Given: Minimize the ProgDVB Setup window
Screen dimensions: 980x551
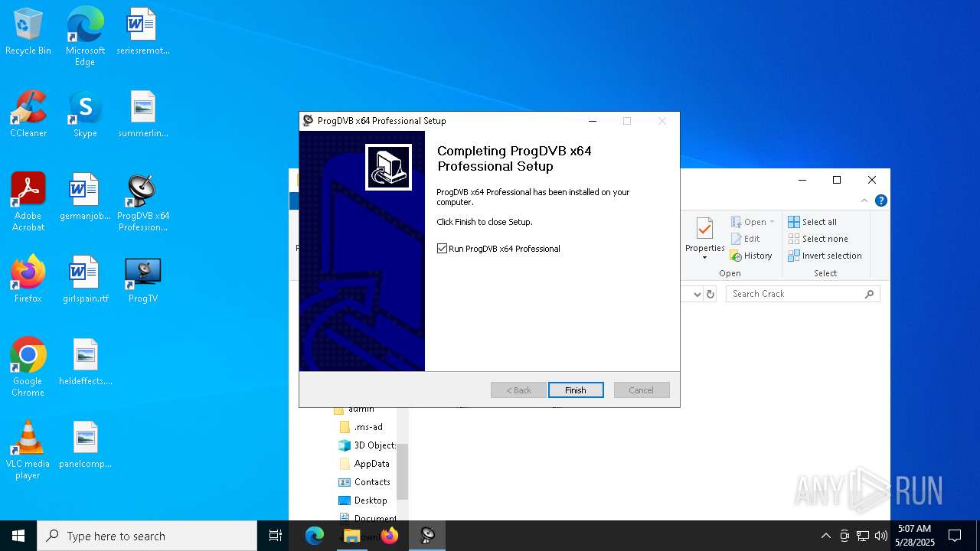Looking at the screenshot, I should 593,121.
